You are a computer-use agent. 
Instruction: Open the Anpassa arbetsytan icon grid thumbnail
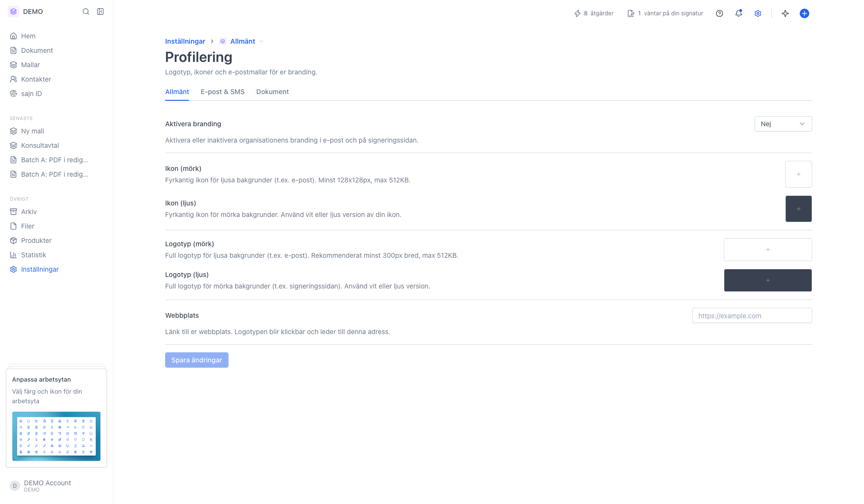(x=56, y=436)
